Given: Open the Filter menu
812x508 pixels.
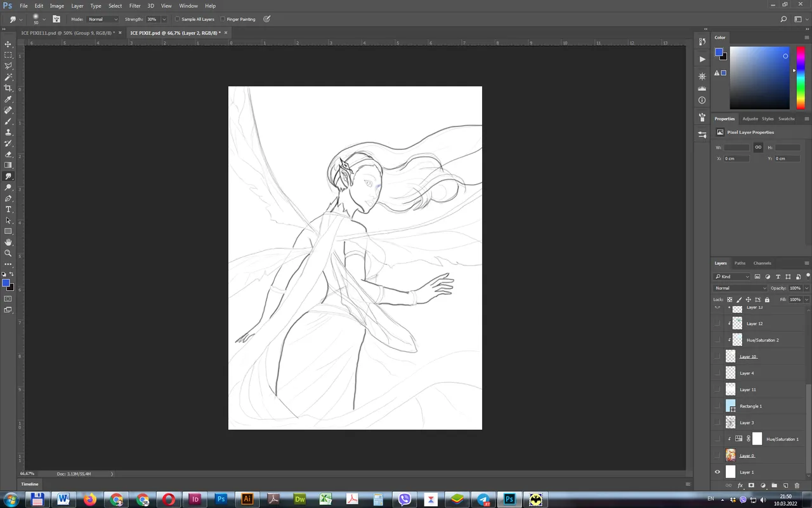Looking at the screenshot, I should (x=134, y=6).
